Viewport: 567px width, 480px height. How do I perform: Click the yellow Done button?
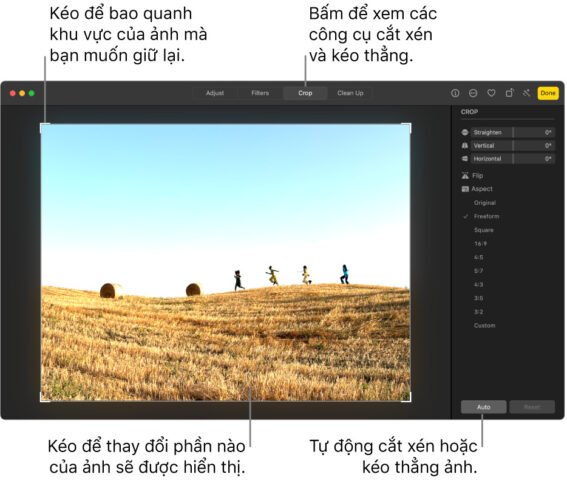point(548,93)
